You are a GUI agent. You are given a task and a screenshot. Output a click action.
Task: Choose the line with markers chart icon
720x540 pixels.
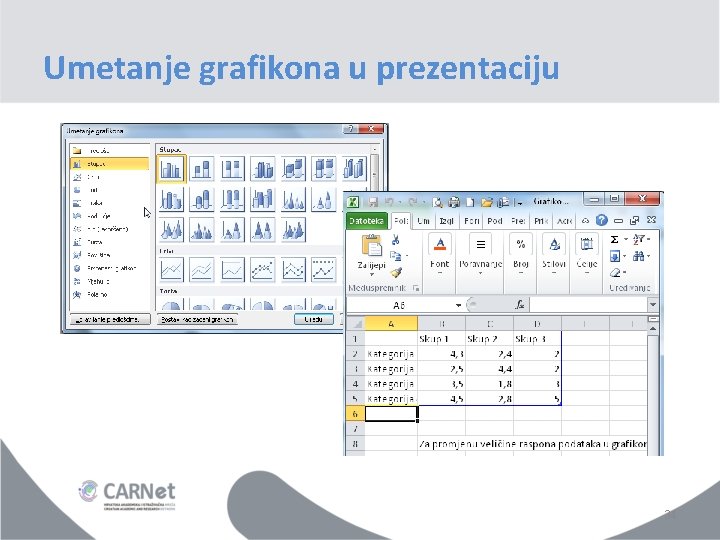click(x=263, y=270)
